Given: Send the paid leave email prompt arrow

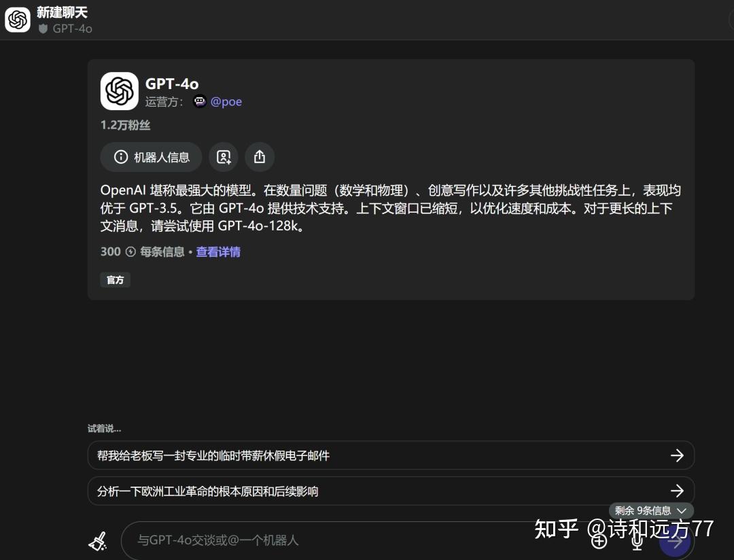Looking at the screenshot, I should click(677, 455).
